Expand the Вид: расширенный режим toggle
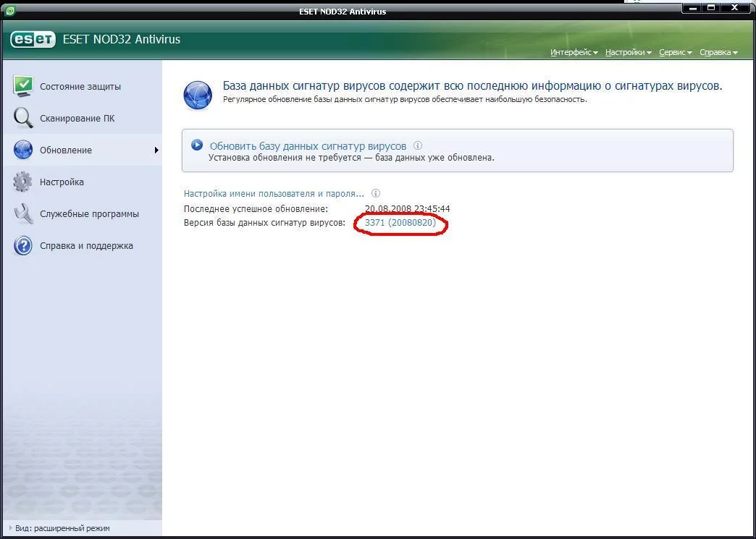The image size is (756, 539). point(59,528)
